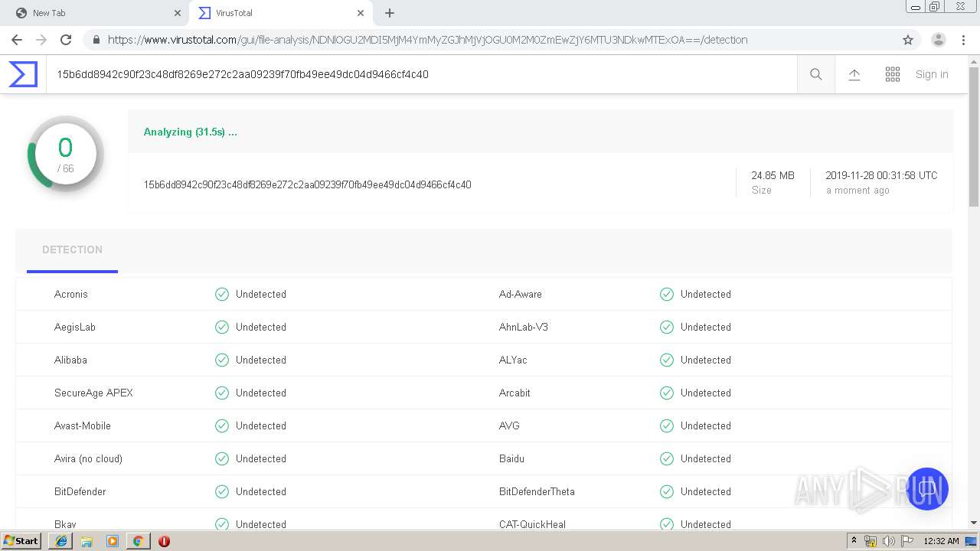The width and height of the screenshot is (980, 551).
Task: Click AhnLab-V3 undetected check icon
Action: 667,327
